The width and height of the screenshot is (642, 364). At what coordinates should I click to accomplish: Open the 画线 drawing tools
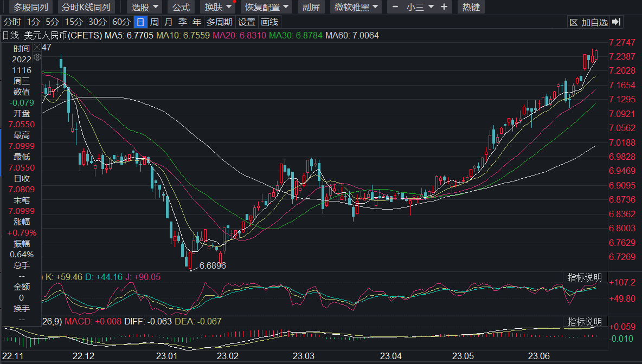click(269, 22)
